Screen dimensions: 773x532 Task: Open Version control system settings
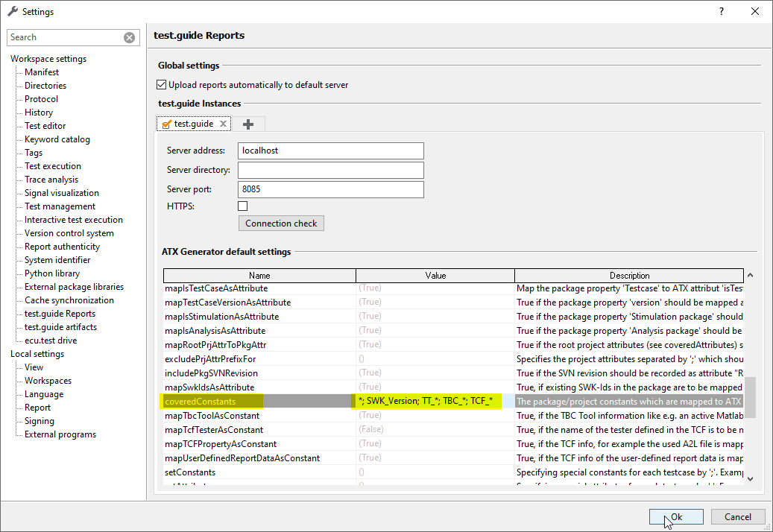(69, 233)
